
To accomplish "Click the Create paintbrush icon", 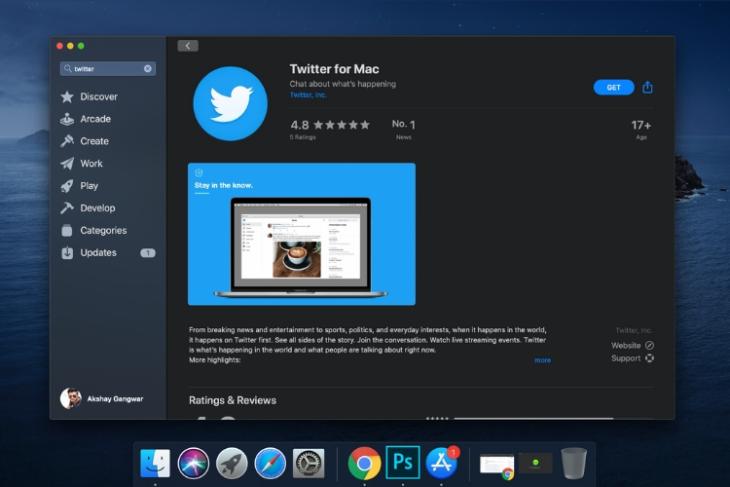I will (67, 141).
